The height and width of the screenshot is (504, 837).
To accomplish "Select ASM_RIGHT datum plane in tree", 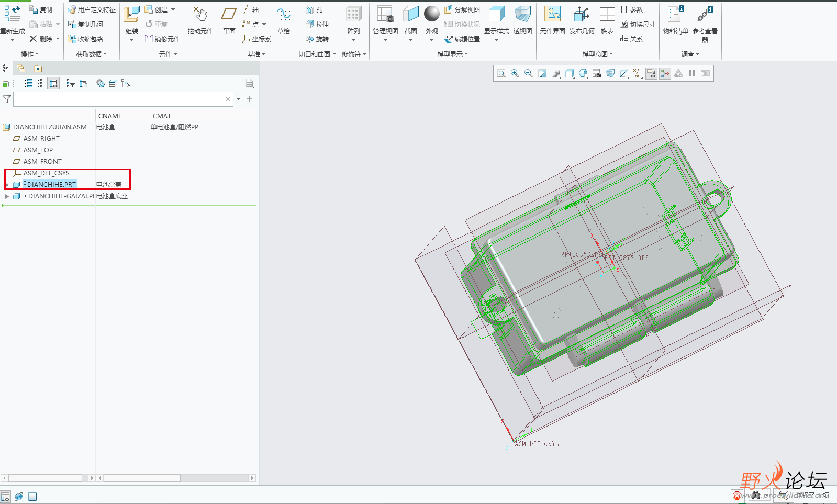I will point(41,139).
